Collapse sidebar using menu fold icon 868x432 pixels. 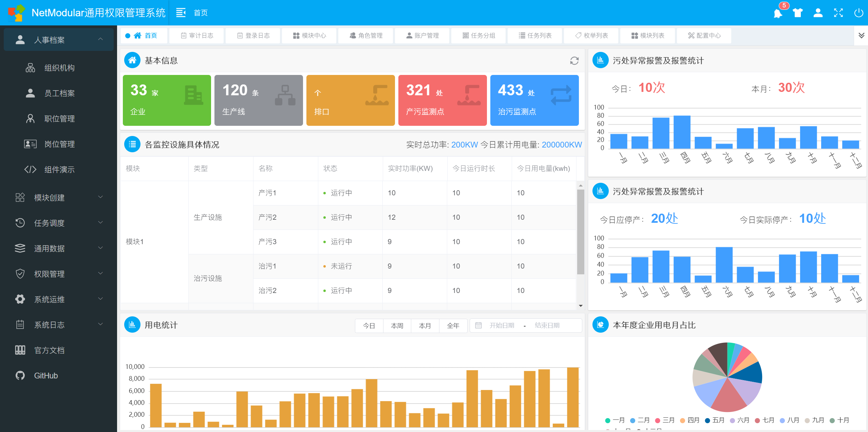click(181, 13)
